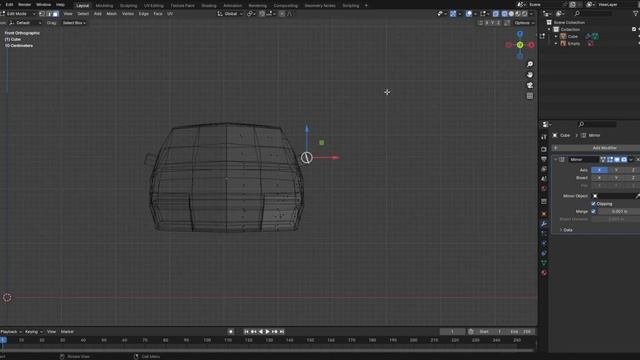
Task: Jump to the timeline start frame
Action: click(x=247, y=332)
